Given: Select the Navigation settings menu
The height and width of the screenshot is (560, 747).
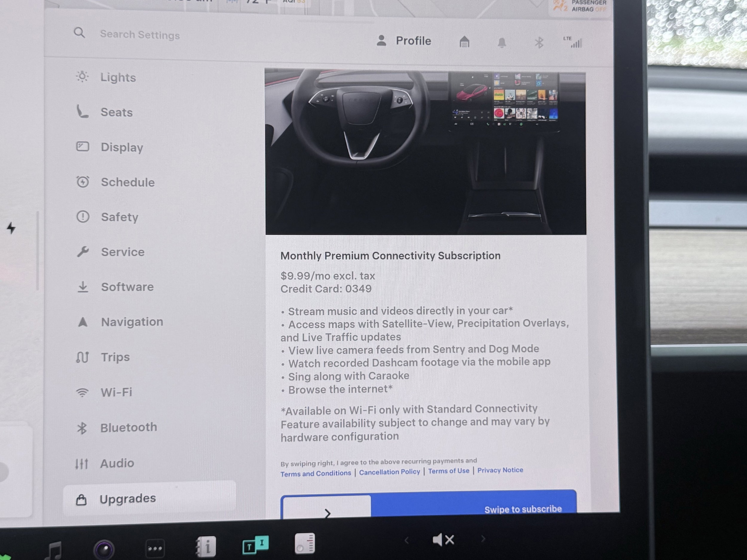Looking at the screenshot, I should tap(132, 322).
